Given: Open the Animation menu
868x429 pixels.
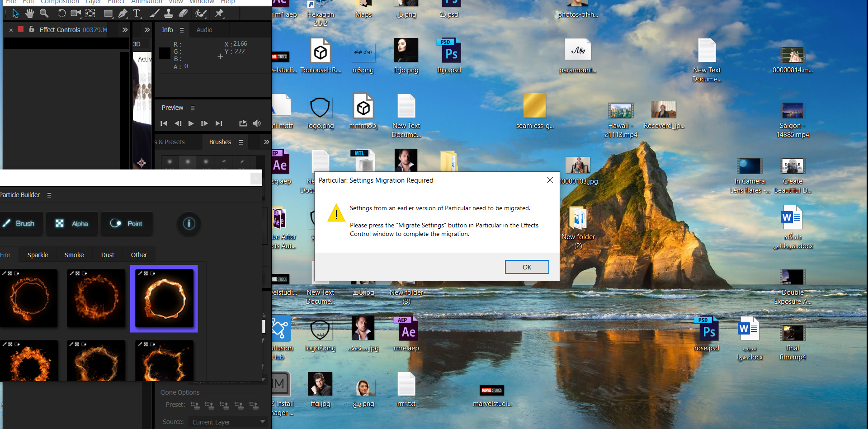Looking at the screenshot, I should click(x=146, y=2).
